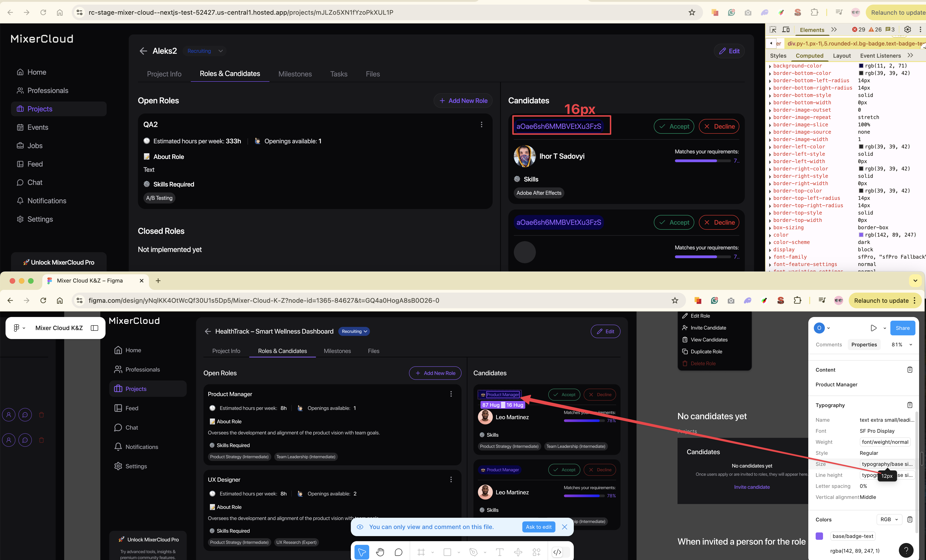The image size is (926, 560).
Task: Open the Figma main menu logo
Action: point(17,328)
